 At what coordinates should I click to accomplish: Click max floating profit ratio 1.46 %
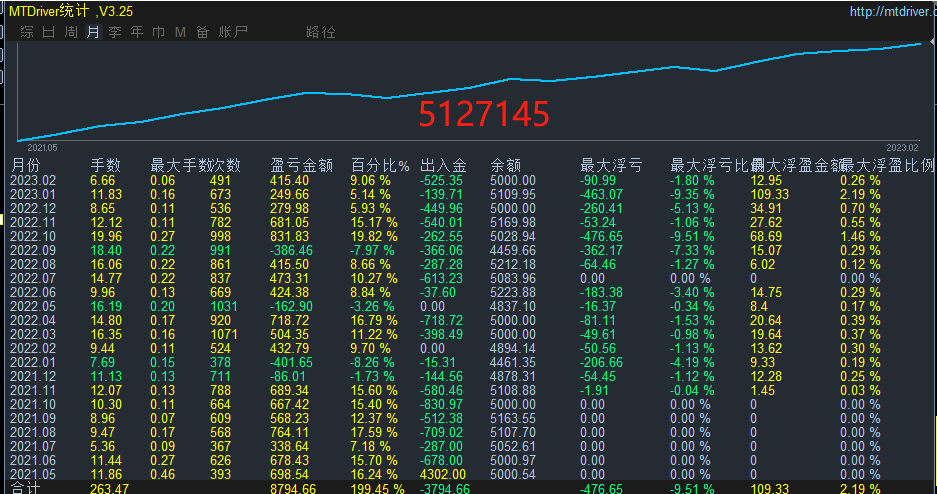coord(861,237)
